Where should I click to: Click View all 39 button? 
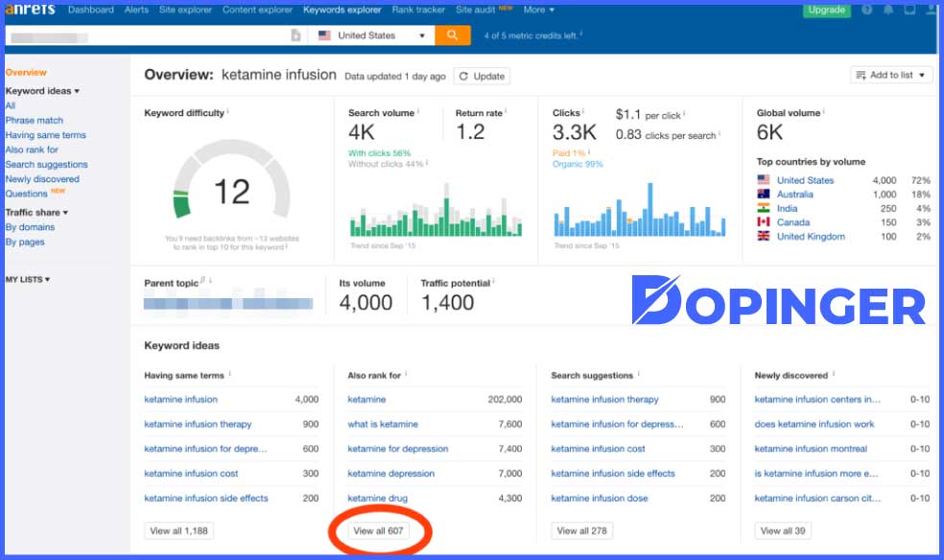(x=783, y=530)
